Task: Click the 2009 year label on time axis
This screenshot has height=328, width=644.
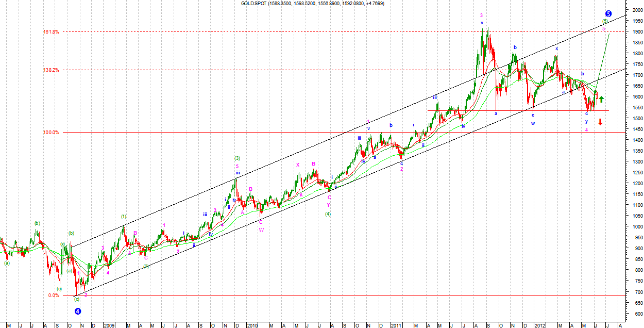Action: 109,325
